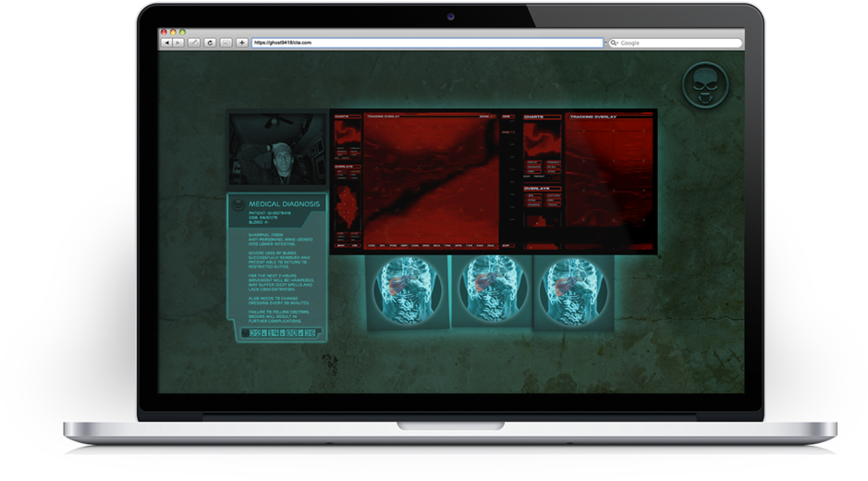868x481 pixels.
Task: Click the mail envelope toolbar button
Action: tap(226, 43)
